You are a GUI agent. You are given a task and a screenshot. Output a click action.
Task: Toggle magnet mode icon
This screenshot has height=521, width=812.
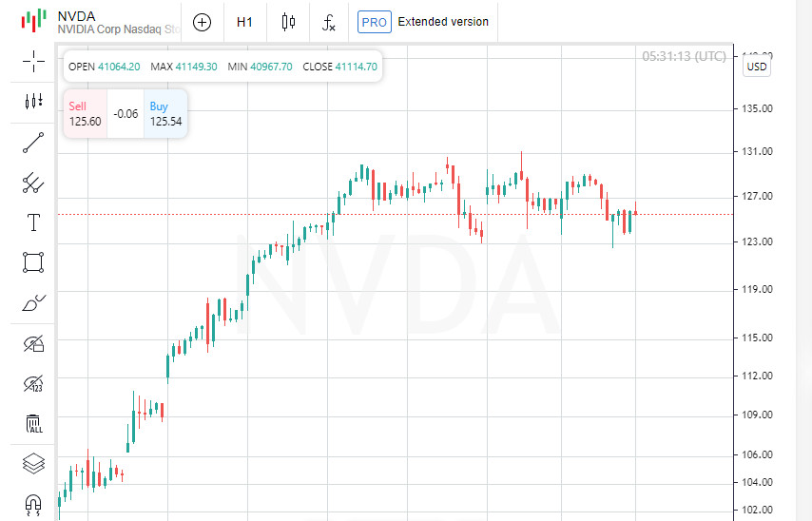point(33,503)
